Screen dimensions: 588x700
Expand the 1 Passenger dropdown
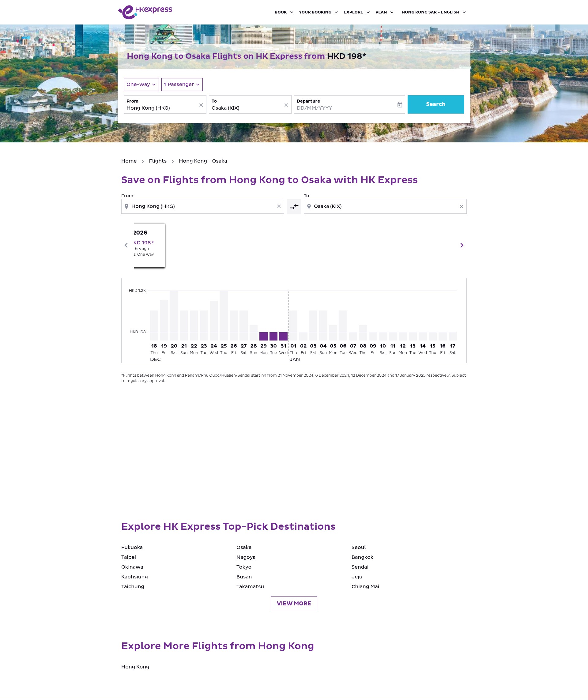click(182, 84)
